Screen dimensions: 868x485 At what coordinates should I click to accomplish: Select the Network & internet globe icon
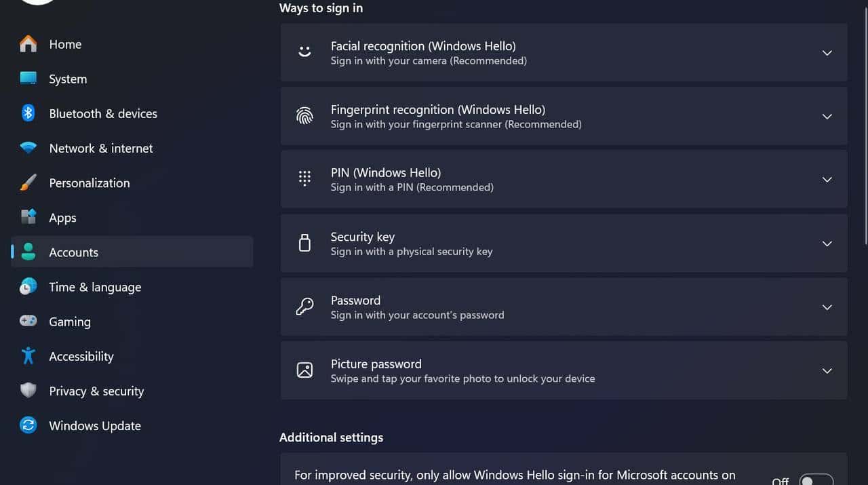pyautogui.click(x=28, y=148)
